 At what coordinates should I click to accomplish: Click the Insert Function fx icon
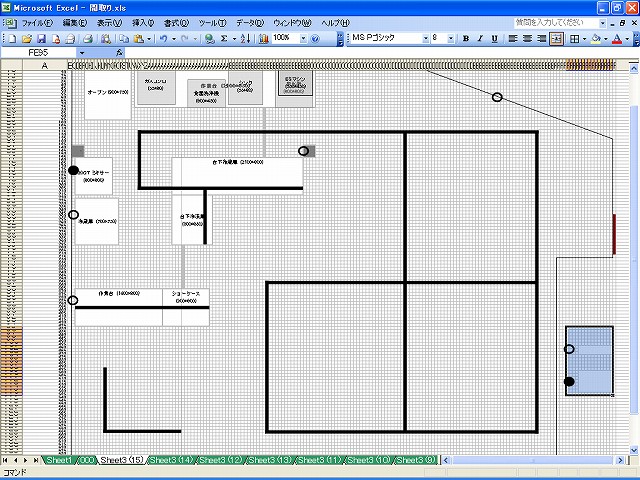coord(119,52)
